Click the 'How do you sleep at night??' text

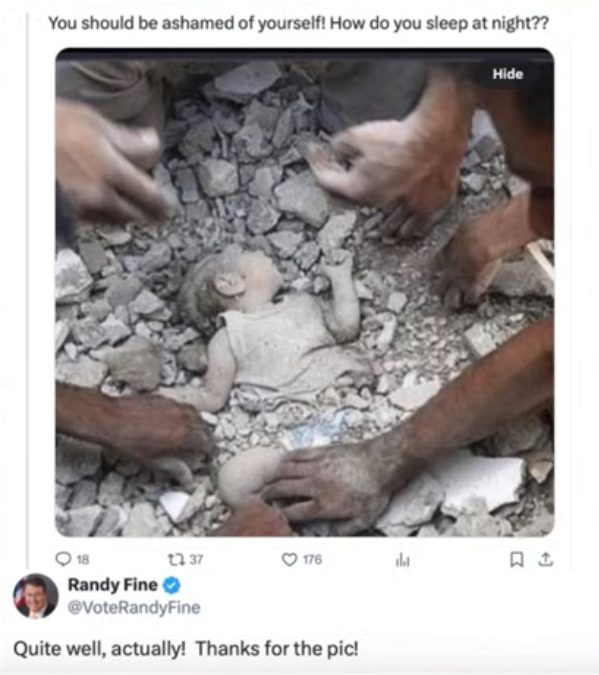coord(440,23)
